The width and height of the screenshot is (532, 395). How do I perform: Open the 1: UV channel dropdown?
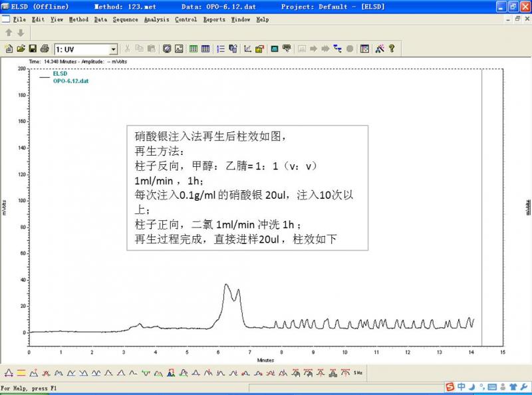tap(113, 50)
